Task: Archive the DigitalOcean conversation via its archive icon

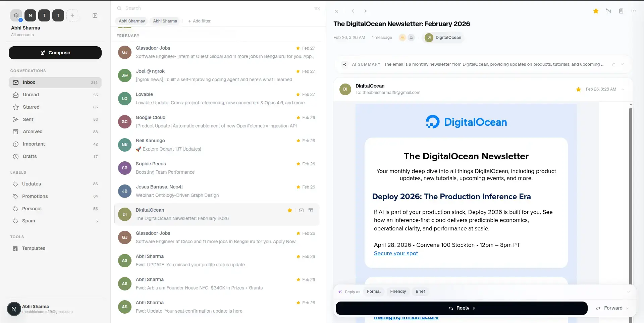Action: pyautogui.click(x=311, y=210)
